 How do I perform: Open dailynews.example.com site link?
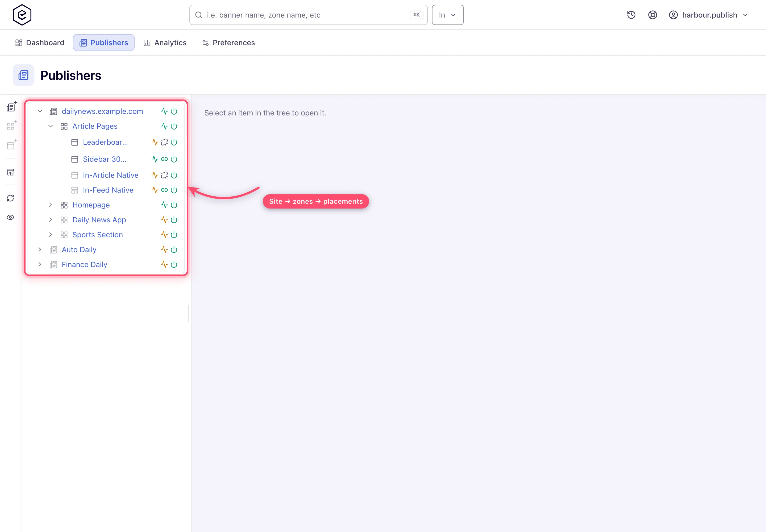(x=102, y=111)
